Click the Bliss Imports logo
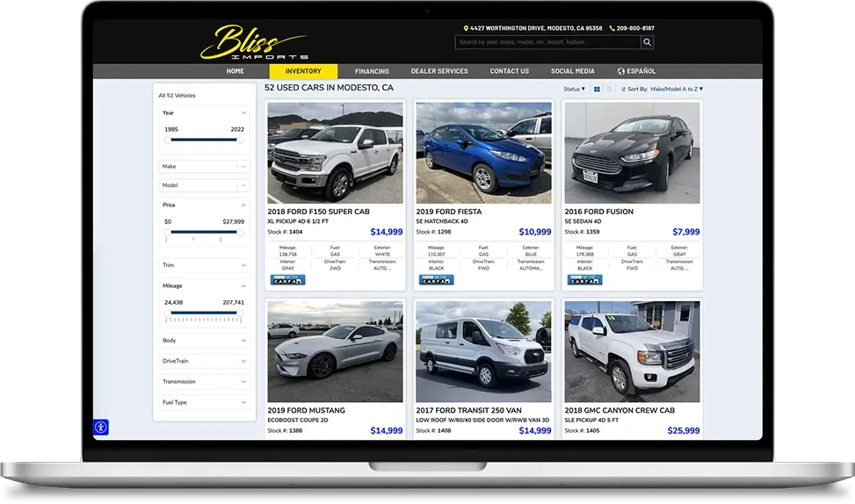 point(254,42)
